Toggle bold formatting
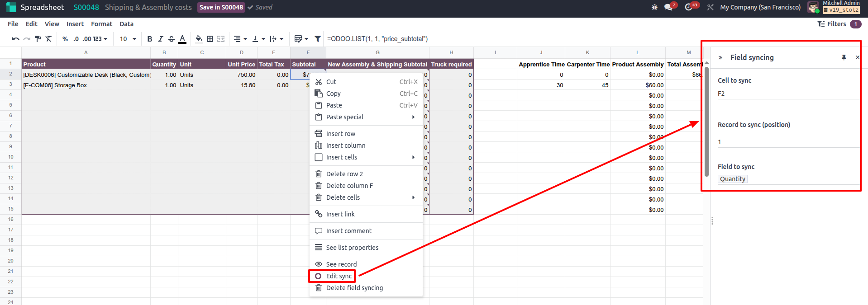Image resolution: width=868 pixels, height=305 pixels. pyautogui.click(x=150, y=39)
